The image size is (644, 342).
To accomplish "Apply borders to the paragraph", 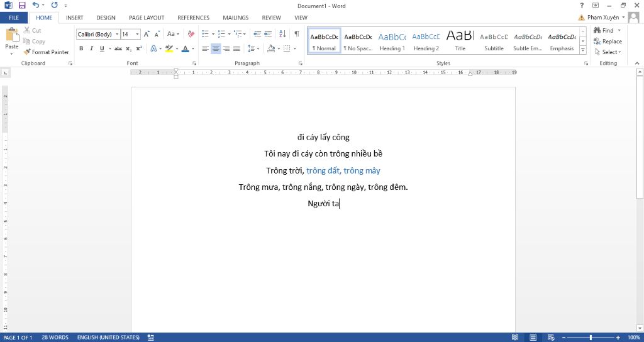I will tap(287, 48).
